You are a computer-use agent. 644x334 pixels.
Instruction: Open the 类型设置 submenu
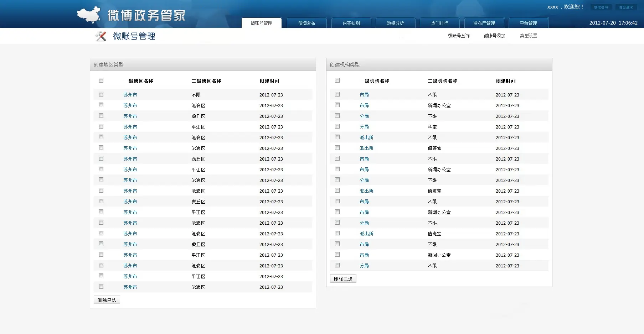(528, 36)
